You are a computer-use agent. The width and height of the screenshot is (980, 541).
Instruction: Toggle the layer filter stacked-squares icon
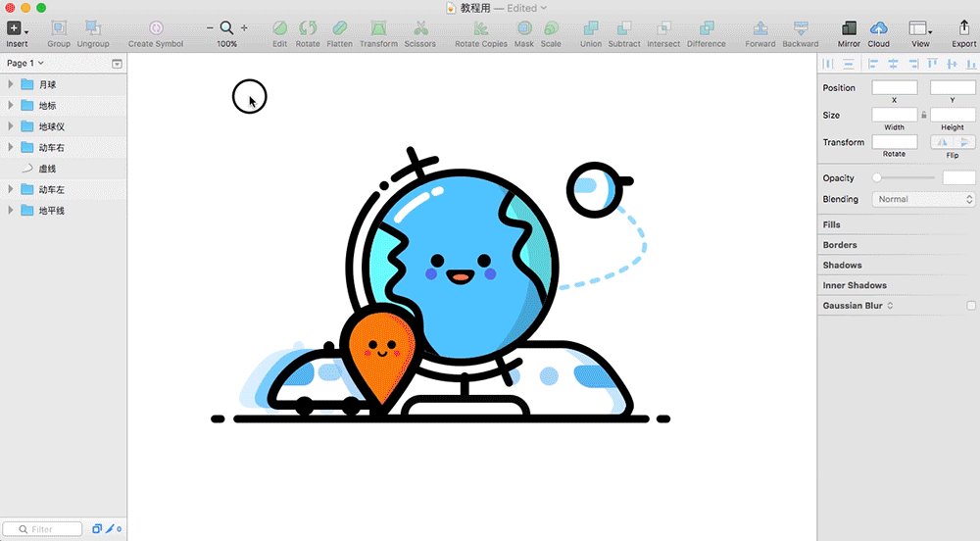[97, 529]
